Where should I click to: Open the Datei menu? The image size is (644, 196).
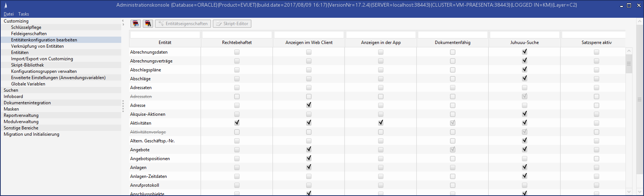click(x=9, y=14)
